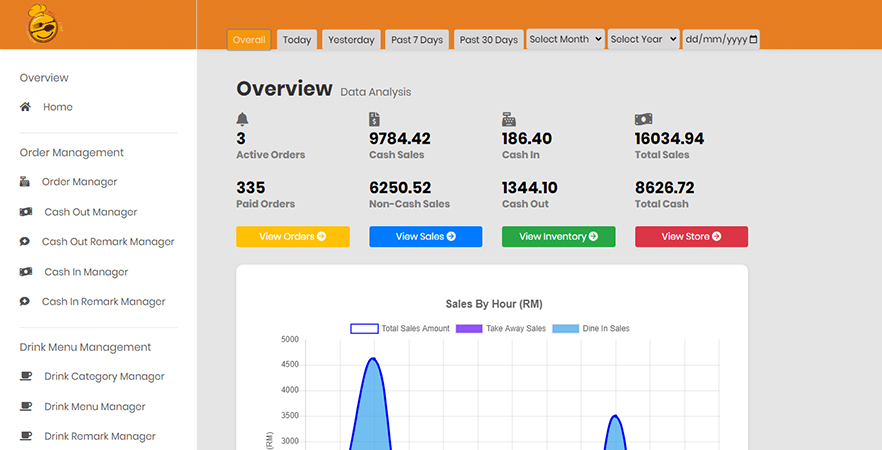Screen dimensions: 882x450
Task: Open the date picker calendar
Action: coord(753,40)
